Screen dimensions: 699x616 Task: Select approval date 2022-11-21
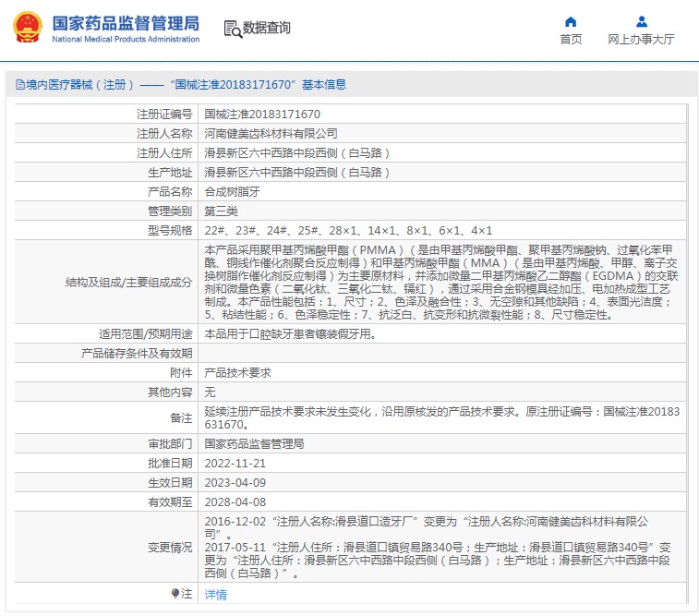[235, 463]
